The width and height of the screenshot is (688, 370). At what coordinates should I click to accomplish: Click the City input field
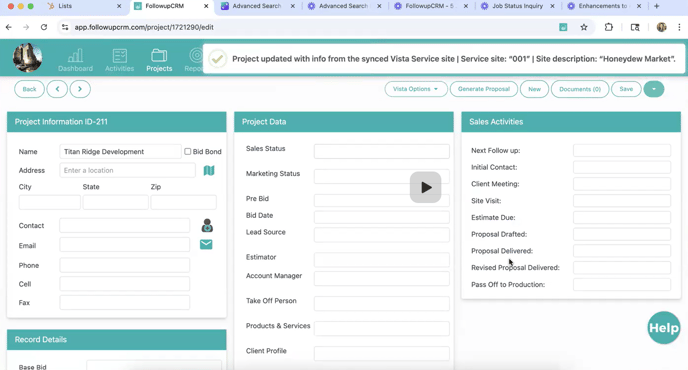[50, 202]
